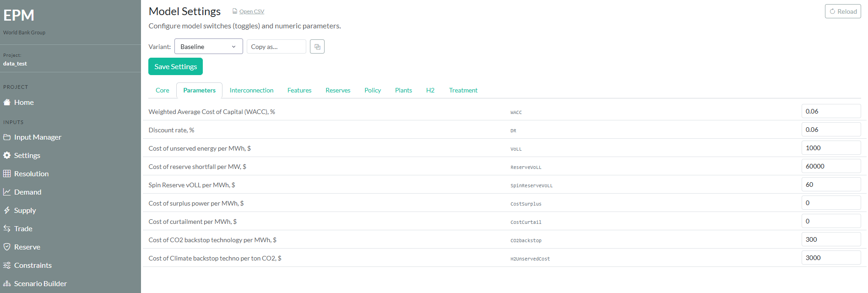Click the Input Manager folder icon
Screen dimensions: 868x293
click(7, 137)
